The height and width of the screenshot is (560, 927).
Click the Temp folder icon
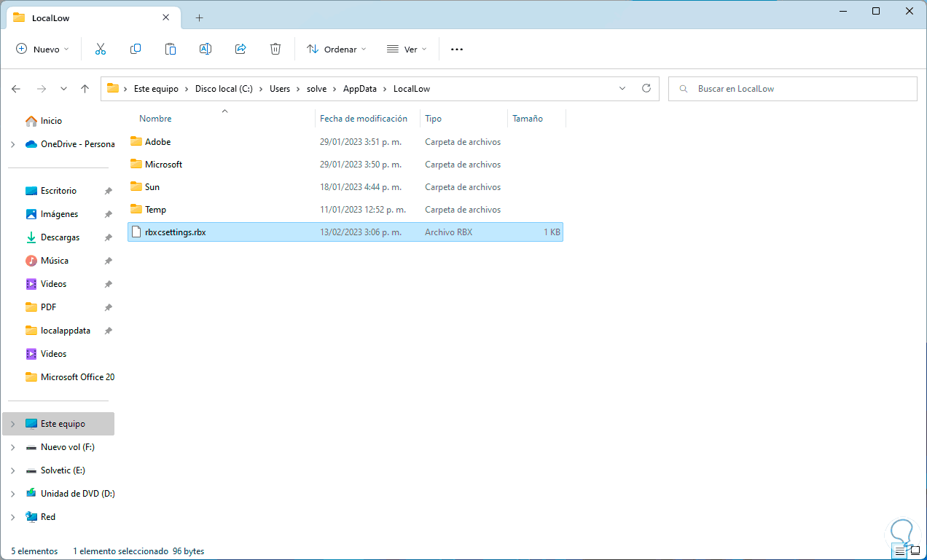click(136, 209)
